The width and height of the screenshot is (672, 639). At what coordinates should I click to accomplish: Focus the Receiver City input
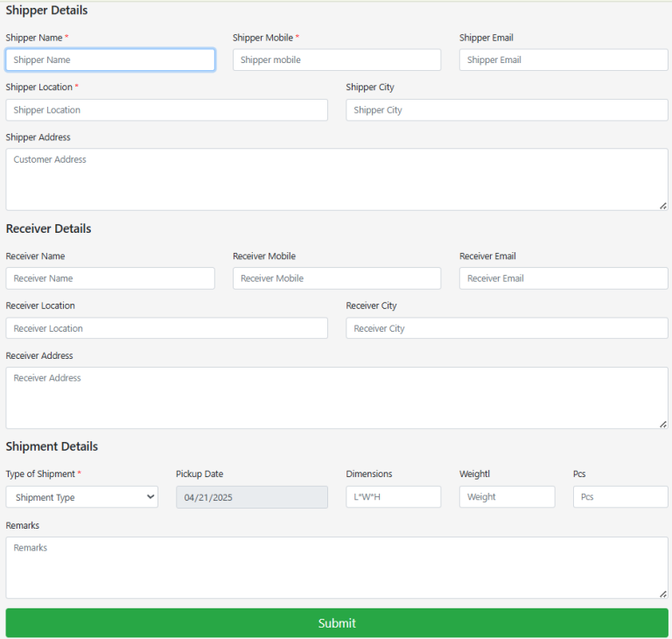tap(507, 328)
